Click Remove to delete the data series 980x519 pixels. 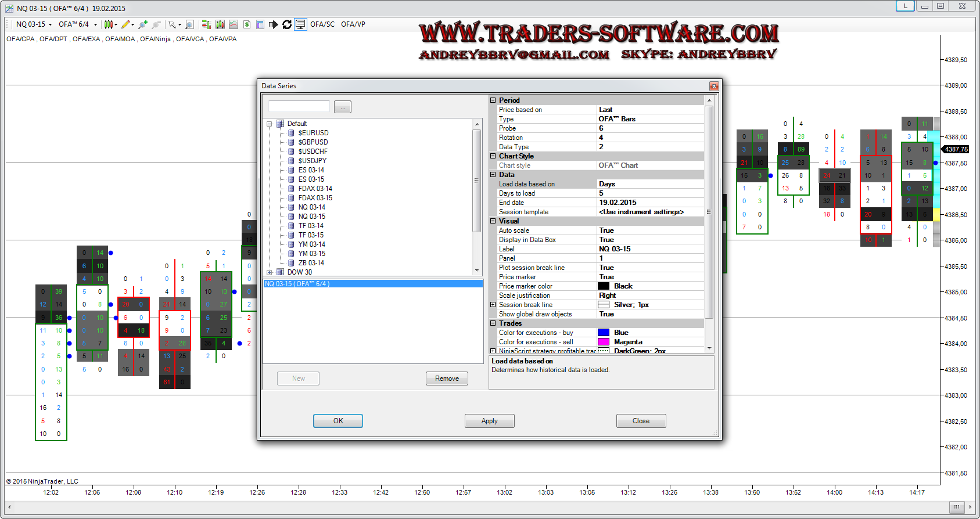pos(447,379)
